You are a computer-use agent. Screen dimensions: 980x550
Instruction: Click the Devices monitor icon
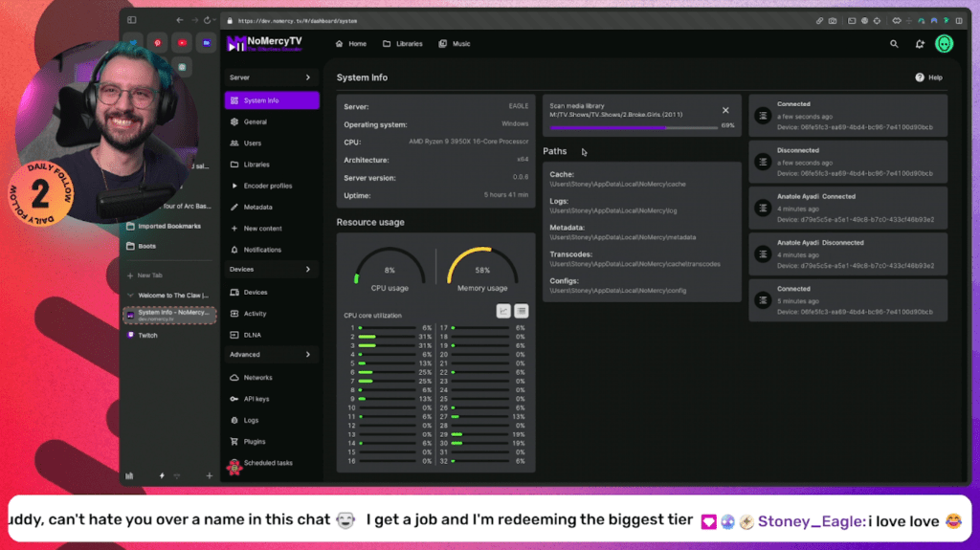coord(234,293)
